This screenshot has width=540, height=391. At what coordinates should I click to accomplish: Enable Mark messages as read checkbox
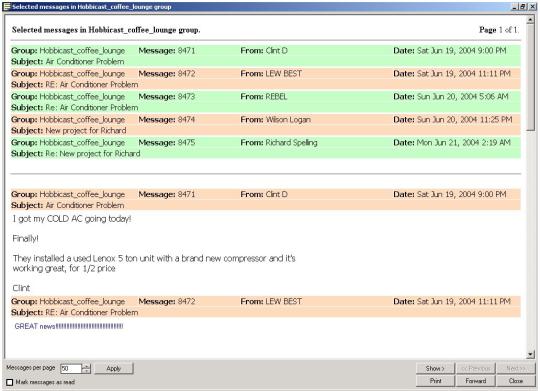click(10, 382)
